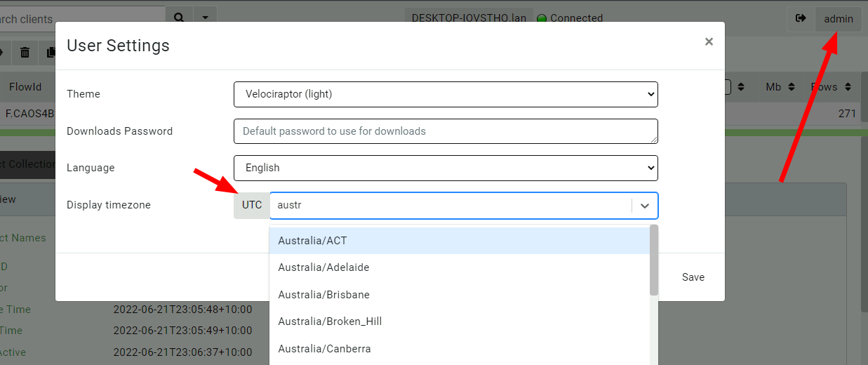Click the Display timezone search input

(x=449, y=206)
